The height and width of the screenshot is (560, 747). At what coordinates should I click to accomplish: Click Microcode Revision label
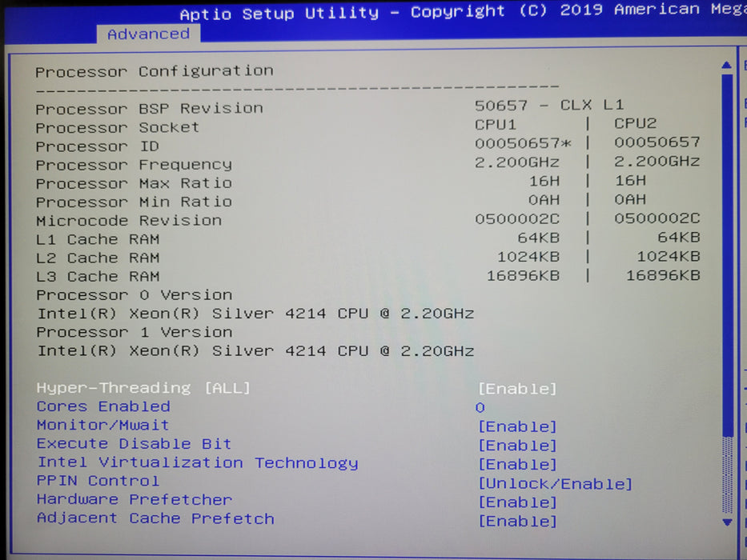pyautogui.click(x=129, y=221)
